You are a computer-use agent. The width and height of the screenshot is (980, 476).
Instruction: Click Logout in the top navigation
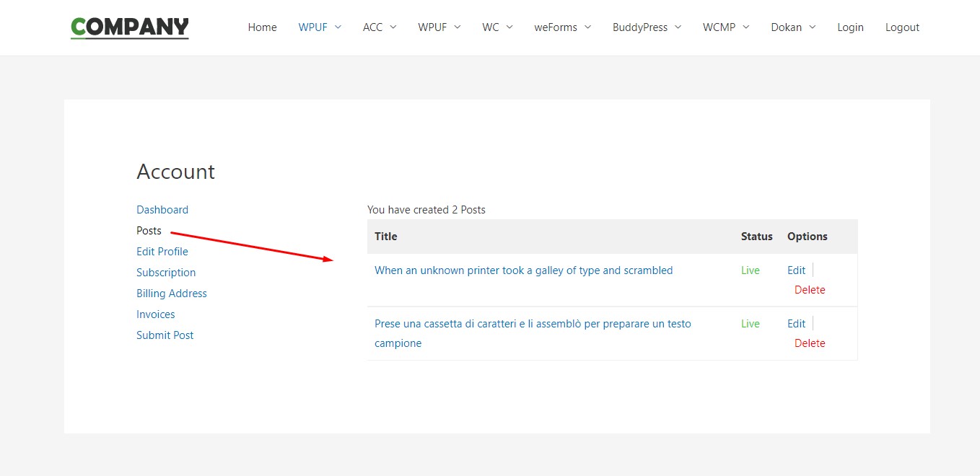tap(902, 27)
